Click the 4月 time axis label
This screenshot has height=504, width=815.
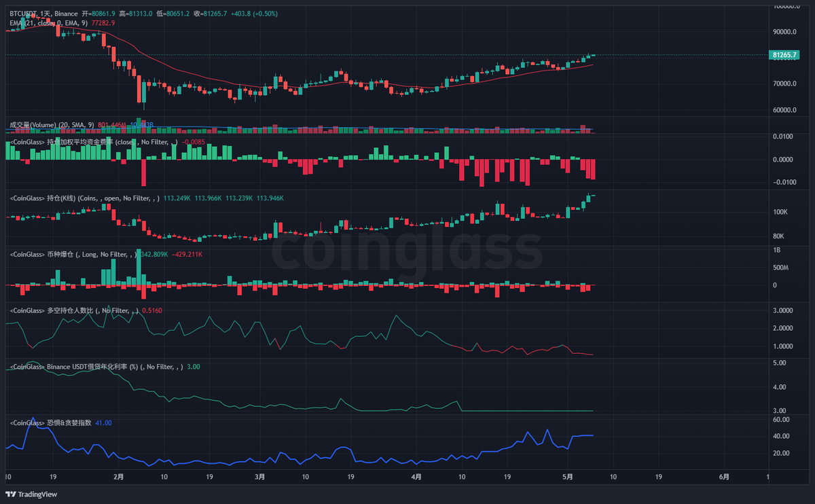click(416, 477)
